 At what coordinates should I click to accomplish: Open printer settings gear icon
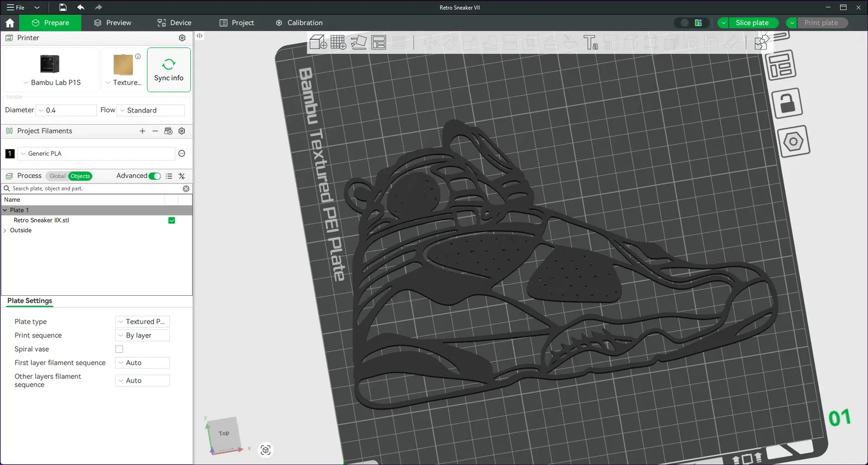click(x=182, y=38)
